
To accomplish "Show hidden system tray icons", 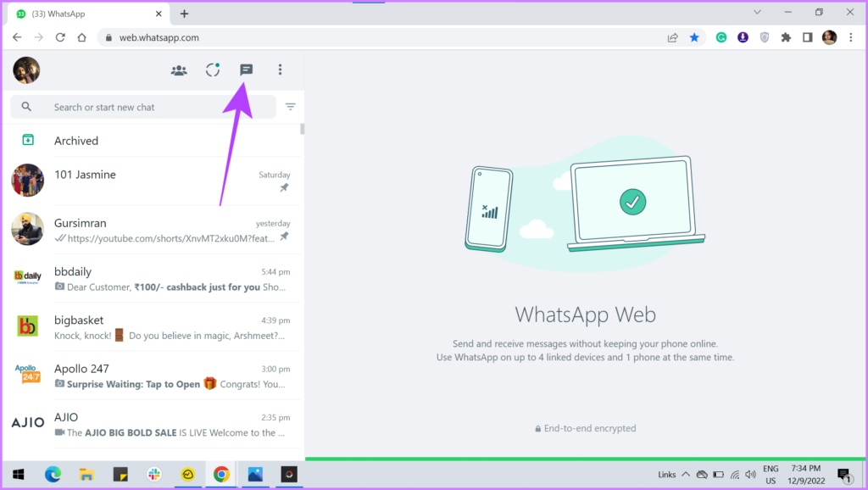I will coord(686,474).
